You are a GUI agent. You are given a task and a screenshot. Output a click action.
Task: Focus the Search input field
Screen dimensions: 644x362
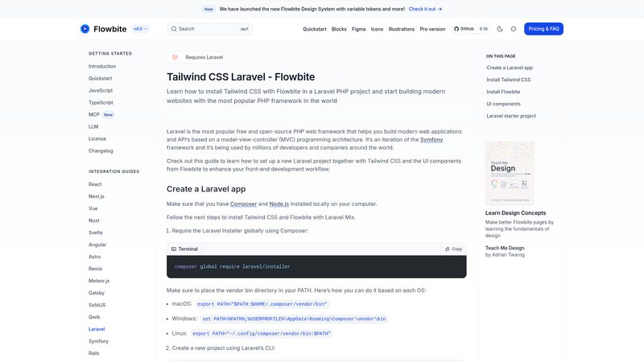(x=209, y=29)
